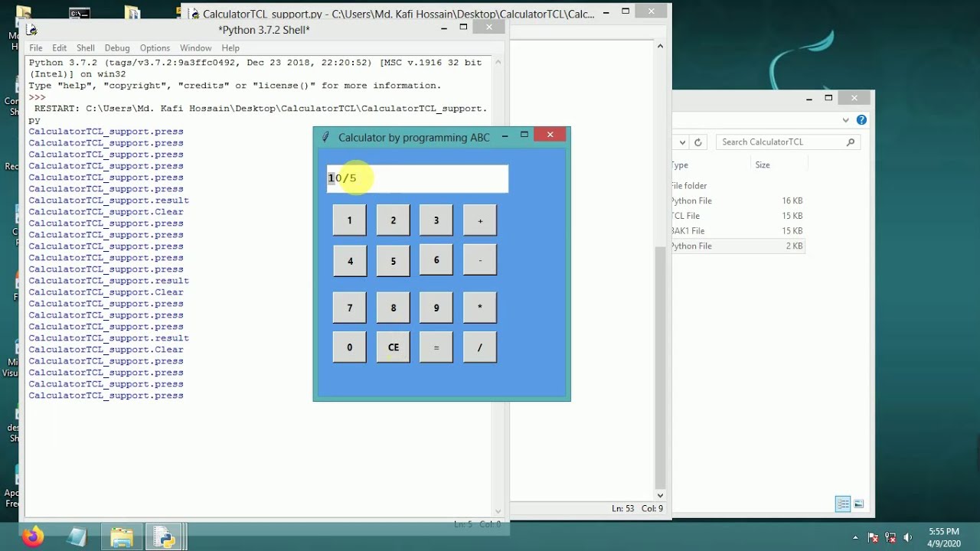This screenshot has width=980, height=551.
Task: Switch Explorer to large icons view
Action: coord(858,504)
